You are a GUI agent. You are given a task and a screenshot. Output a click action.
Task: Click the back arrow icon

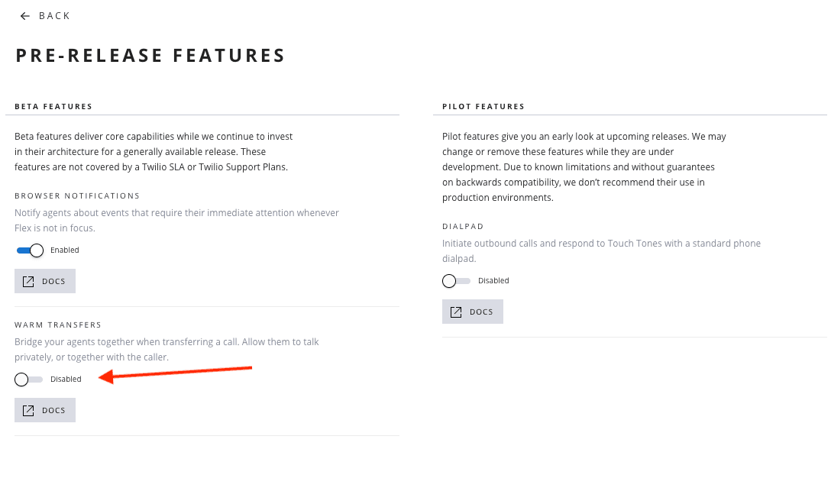25,16
